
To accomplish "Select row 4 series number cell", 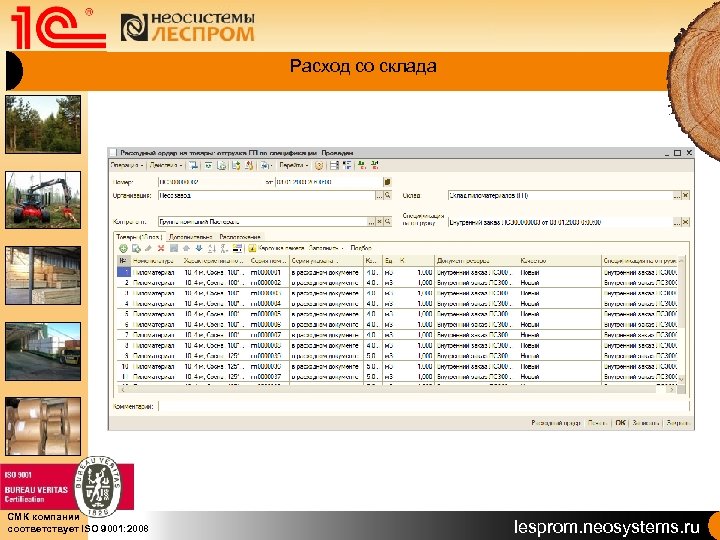I will tap(269, 304).
